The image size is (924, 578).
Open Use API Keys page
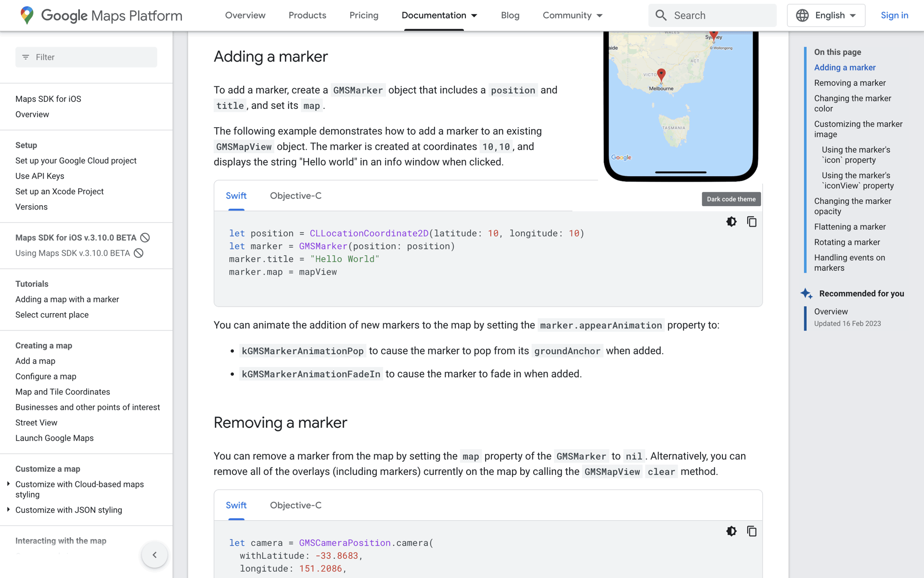pos(39,176)
